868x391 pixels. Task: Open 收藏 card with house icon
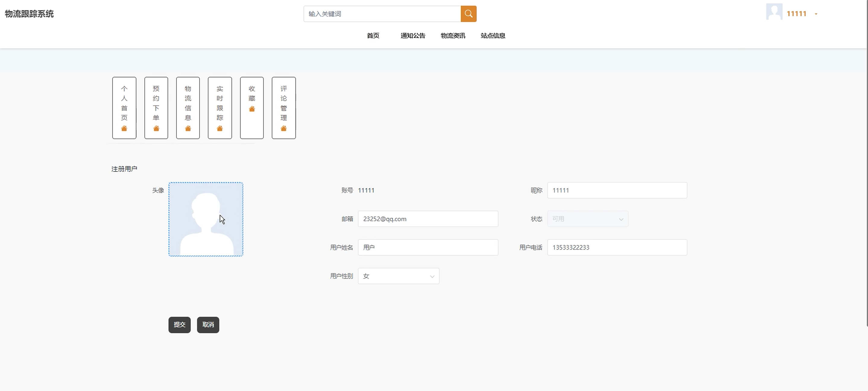click(252, 108)
